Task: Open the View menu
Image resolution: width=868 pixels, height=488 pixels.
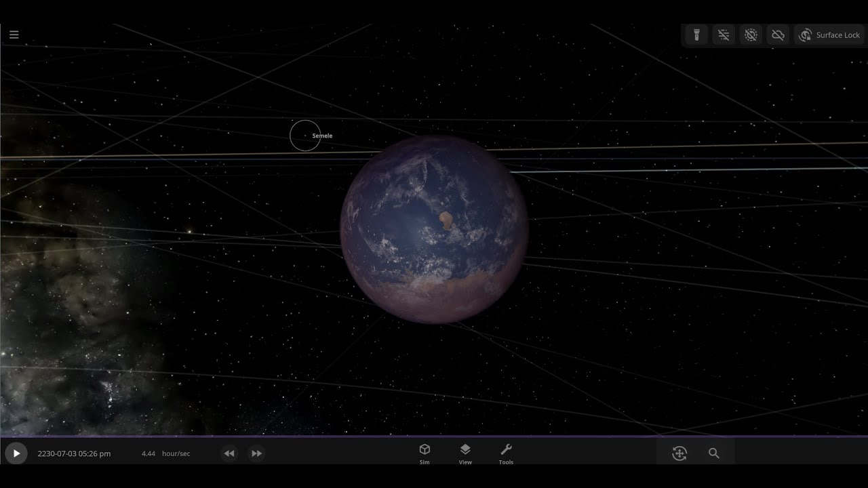Action: (x=465, y=454)
